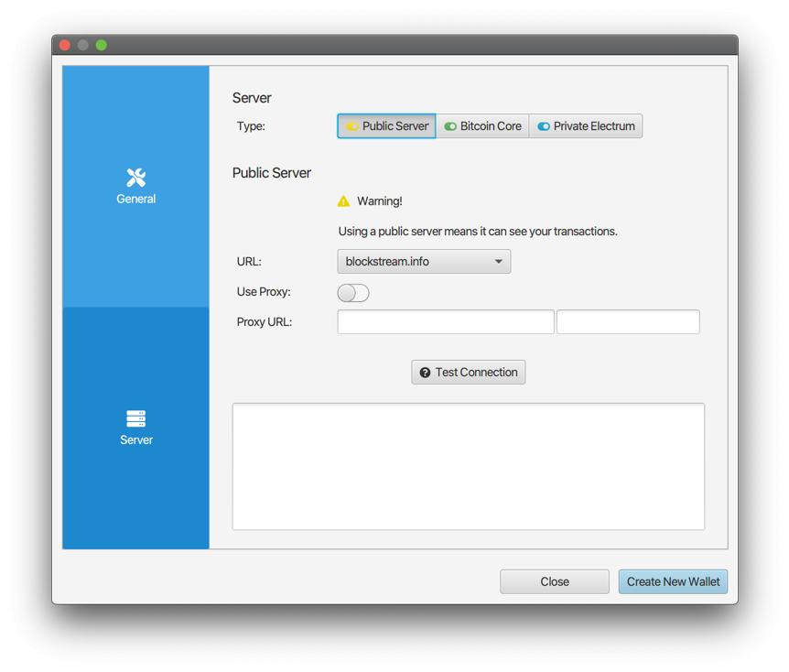Click the "Use Proxy:" label
Image resolution: width=789 pixels, height=672 pixels.
point(264,292)
